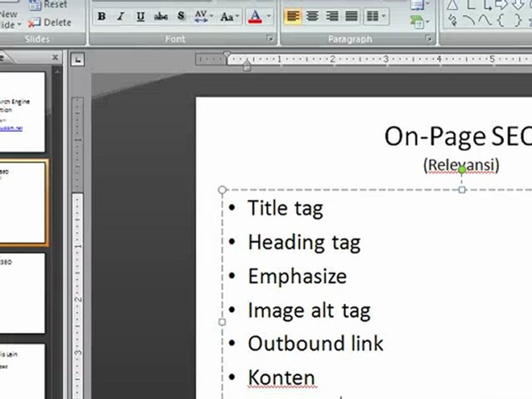This screenshot has width=532, height=399.
Task: Select the left brace shape
Action: (x=500, y=21)
